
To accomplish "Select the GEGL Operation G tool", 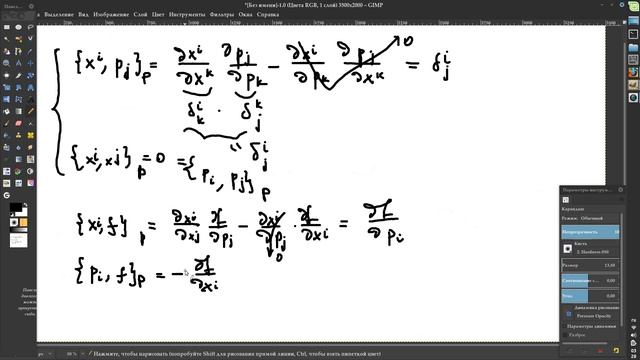I will 7,195.
